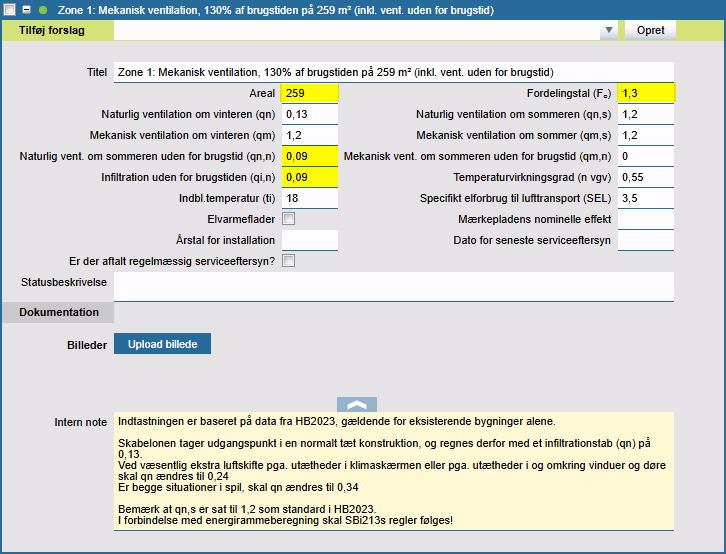
Task: Click the Årstal for installation field
Action: pyautogui.click(x=310, y=240)
